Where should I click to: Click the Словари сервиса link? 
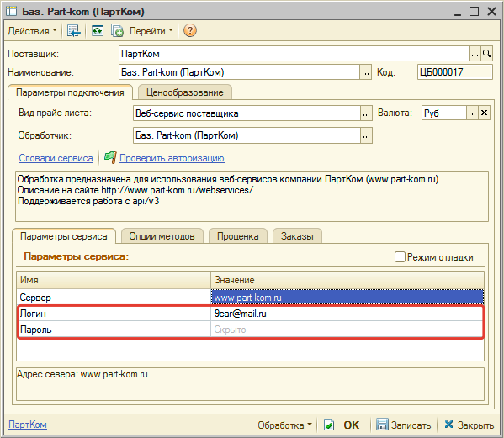[x=56, y=158]
